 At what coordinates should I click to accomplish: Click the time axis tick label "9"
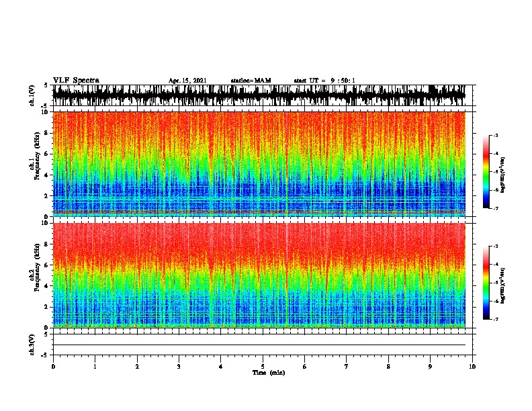click(430, 367)
